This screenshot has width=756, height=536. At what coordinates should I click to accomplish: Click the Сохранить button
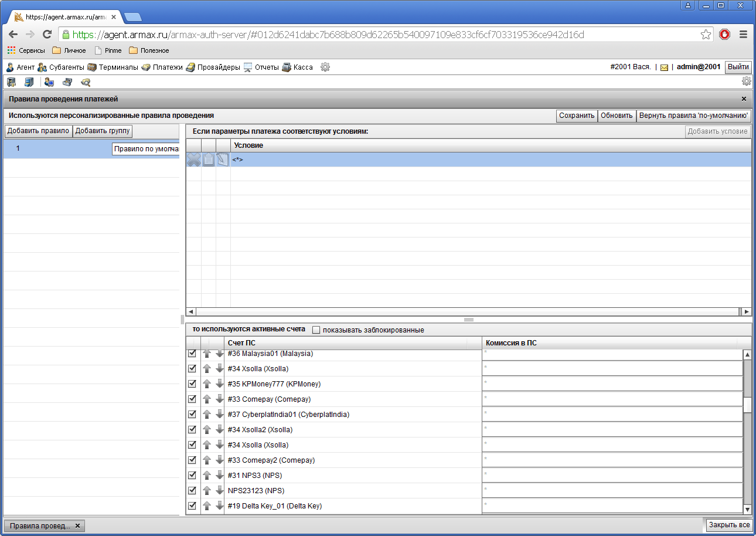pos(577,116)
